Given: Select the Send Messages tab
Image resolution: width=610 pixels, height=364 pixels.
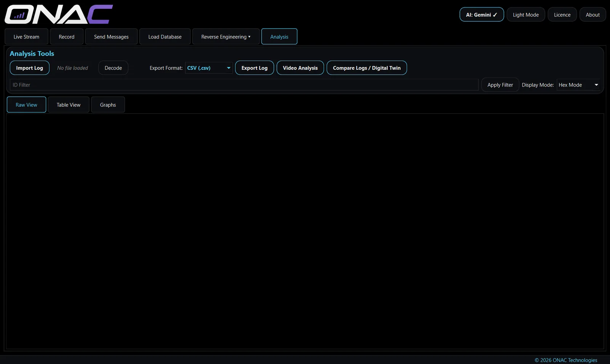Looking at the screenshot, I should pyautogui.click(x=111, y=37).
